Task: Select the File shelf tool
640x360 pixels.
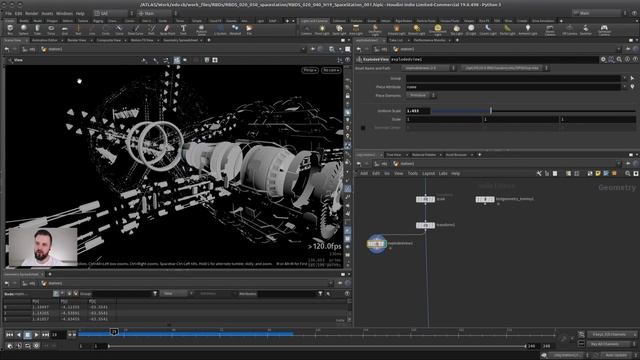Action: click(249, 29)
